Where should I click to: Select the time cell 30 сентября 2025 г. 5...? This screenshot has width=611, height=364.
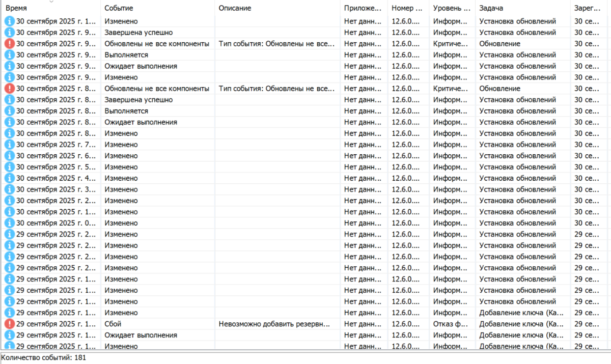point(56,167)
